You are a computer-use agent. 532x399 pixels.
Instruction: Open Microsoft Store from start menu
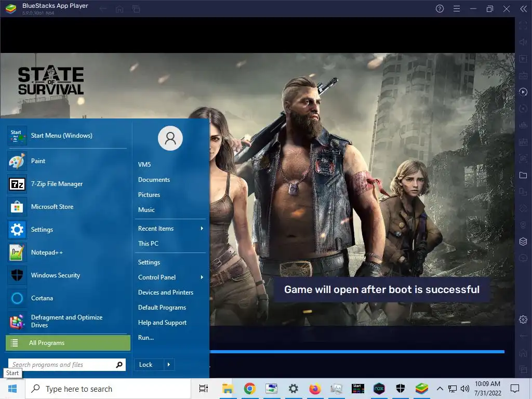(67, 207)
